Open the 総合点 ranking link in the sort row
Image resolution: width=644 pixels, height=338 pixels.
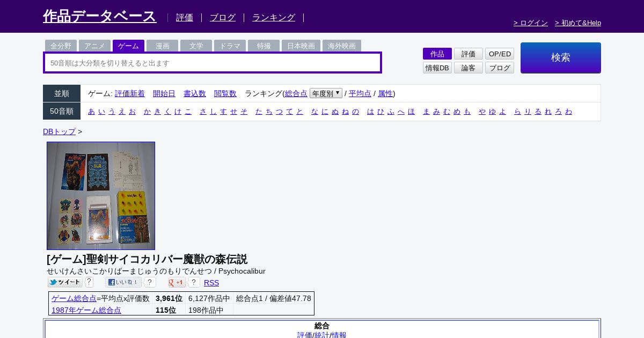tap(296, 93)
